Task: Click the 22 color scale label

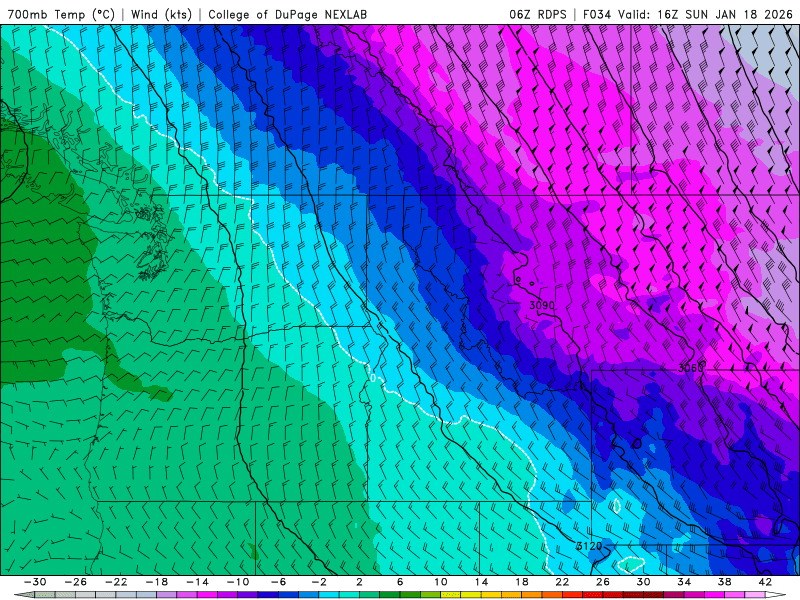Action: [562, 582]
